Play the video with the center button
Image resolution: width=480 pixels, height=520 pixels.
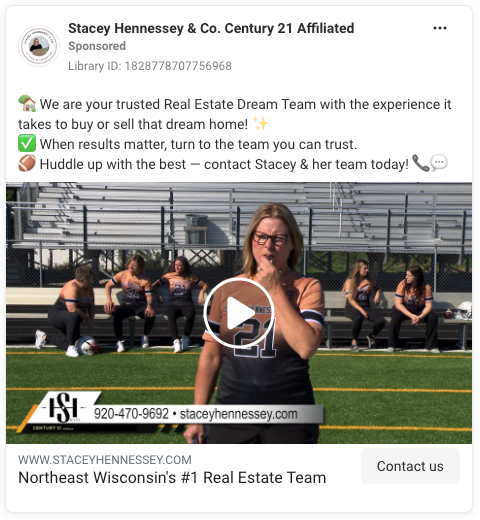click(x=239, y=313)
